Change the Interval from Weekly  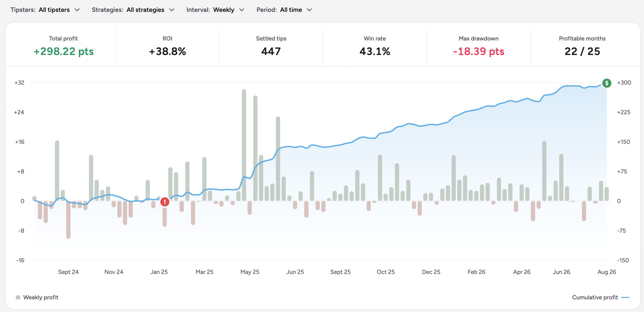[x=215, y=10]
